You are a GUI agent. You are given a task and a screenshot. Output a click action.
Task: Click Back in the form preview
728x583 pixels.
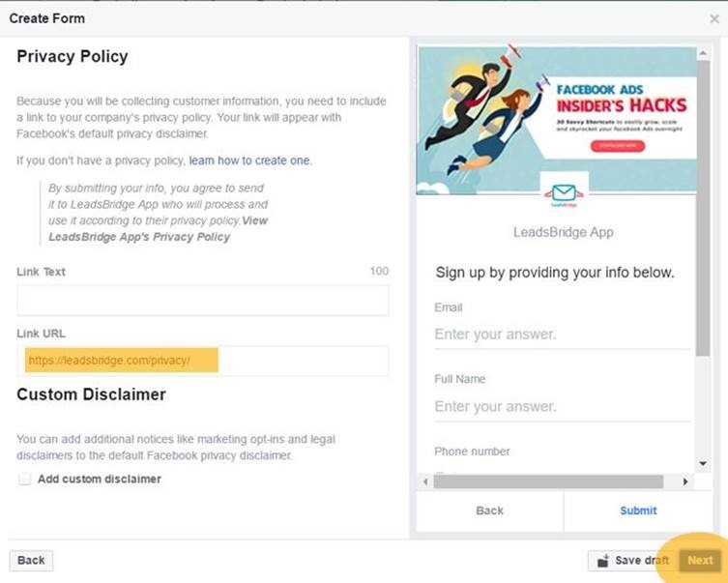489,510
